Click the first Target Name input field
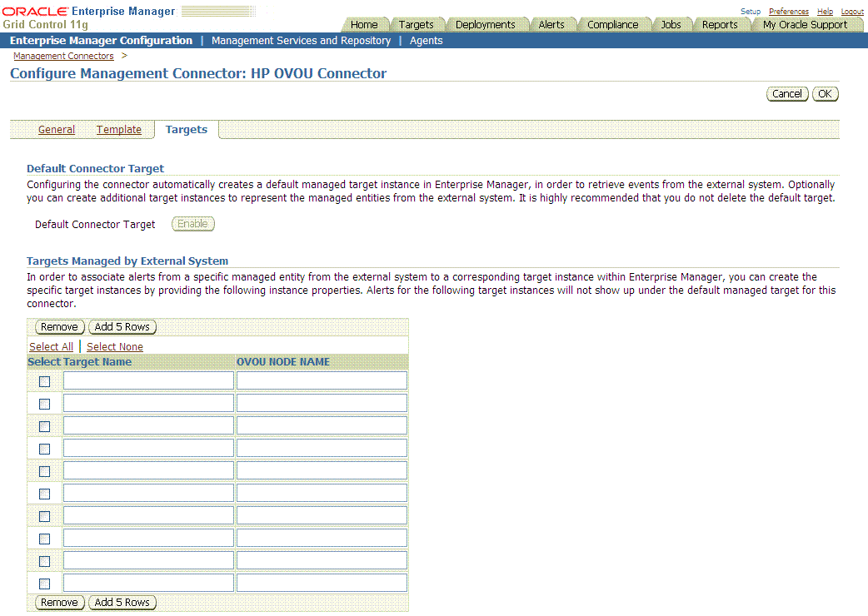 [147, 380]
